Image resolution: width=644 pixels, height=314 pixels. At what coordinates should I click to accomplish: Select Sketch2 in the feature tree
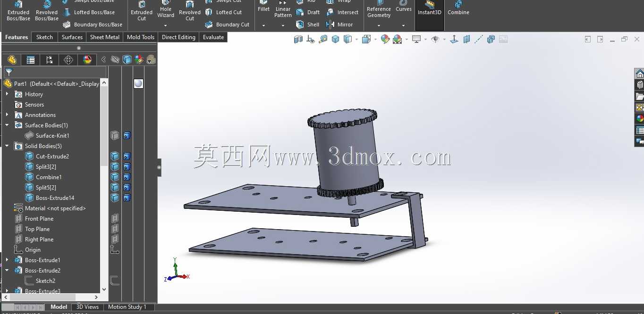45,281
